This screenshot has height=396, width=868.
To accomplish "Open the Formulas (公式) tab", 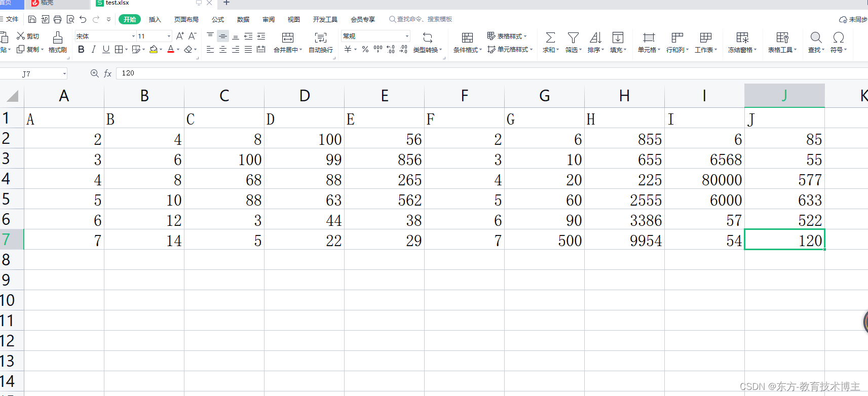I will [218, 19].
